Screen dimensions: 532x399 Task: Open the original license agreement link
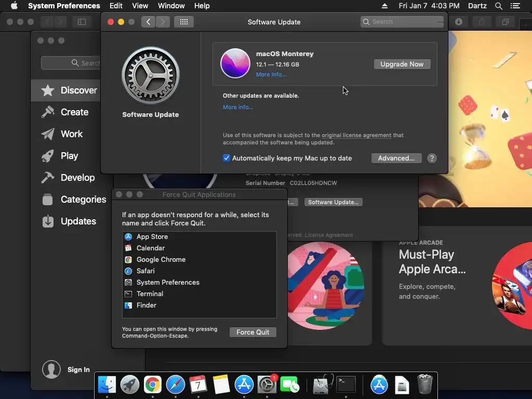(x=356, y=135)
